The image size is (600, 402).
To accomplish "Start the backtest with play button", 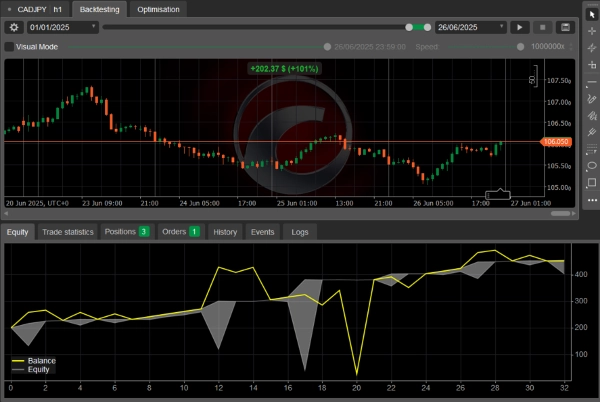I will (x=520, y=27).
